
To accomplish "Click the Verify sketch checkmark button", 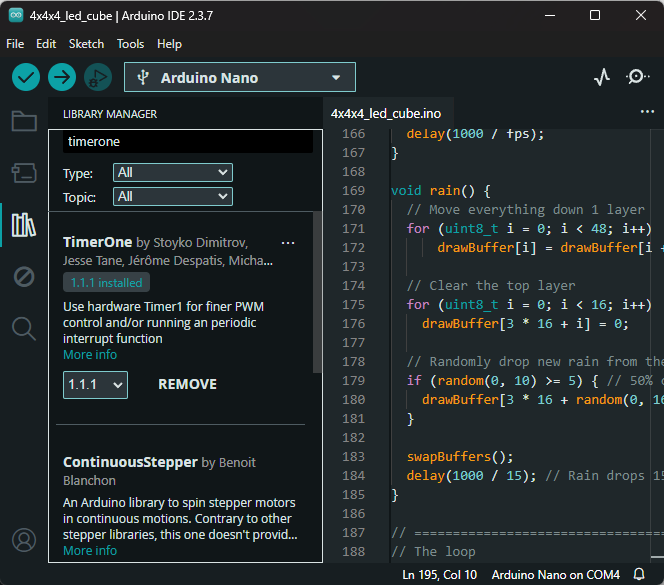I will click(x=26, y=77).
